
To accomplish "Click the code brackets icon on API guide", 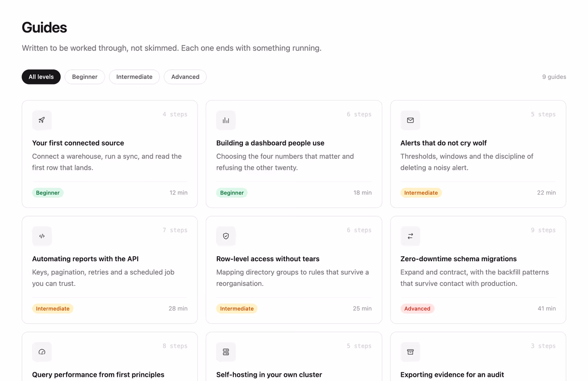I will 42,236.
